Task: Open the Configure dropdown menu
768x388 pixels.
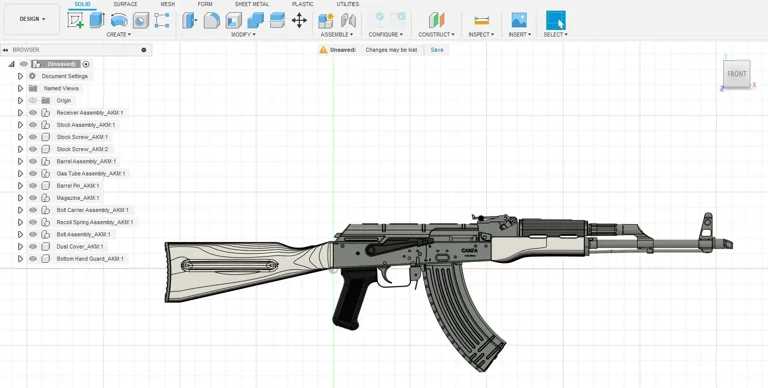Action: click(385, 35)
